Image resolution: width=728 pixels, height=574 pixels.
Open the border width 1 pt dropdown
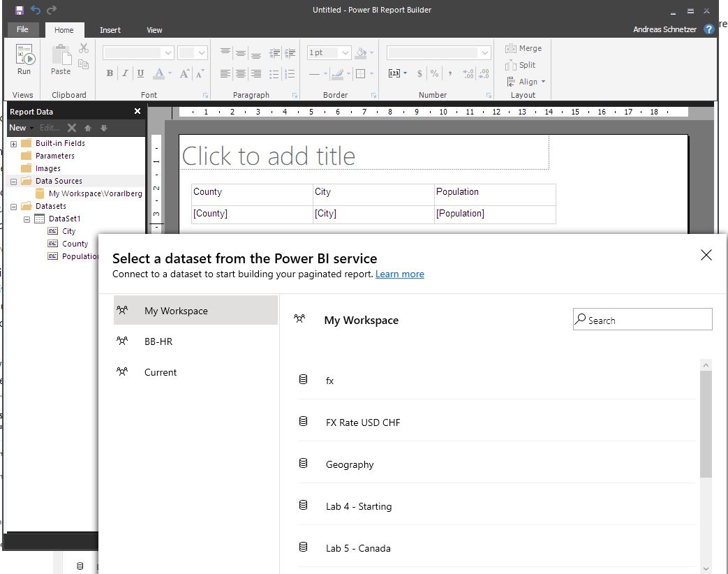pos(346,53)
